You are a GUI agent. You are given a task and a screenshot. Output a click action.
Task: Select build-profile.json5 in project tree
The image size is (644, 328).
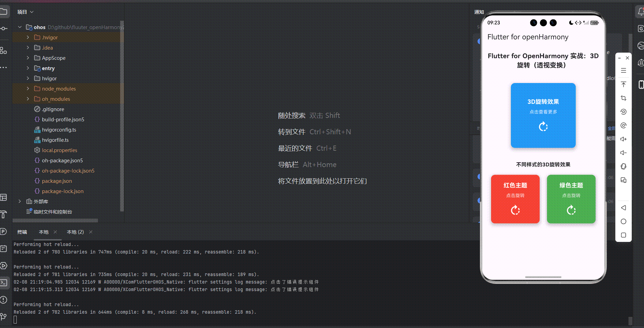tap(63, 119)
